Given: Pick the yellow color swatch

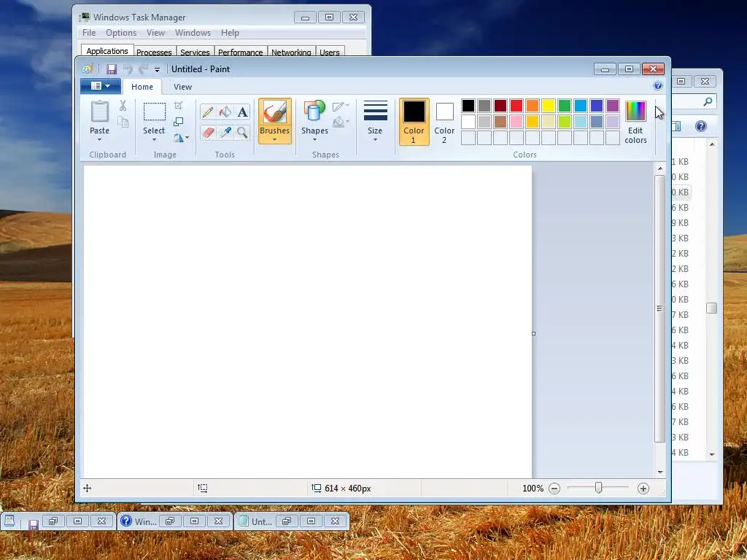Looking at the screenshot, I should point(549,106).
